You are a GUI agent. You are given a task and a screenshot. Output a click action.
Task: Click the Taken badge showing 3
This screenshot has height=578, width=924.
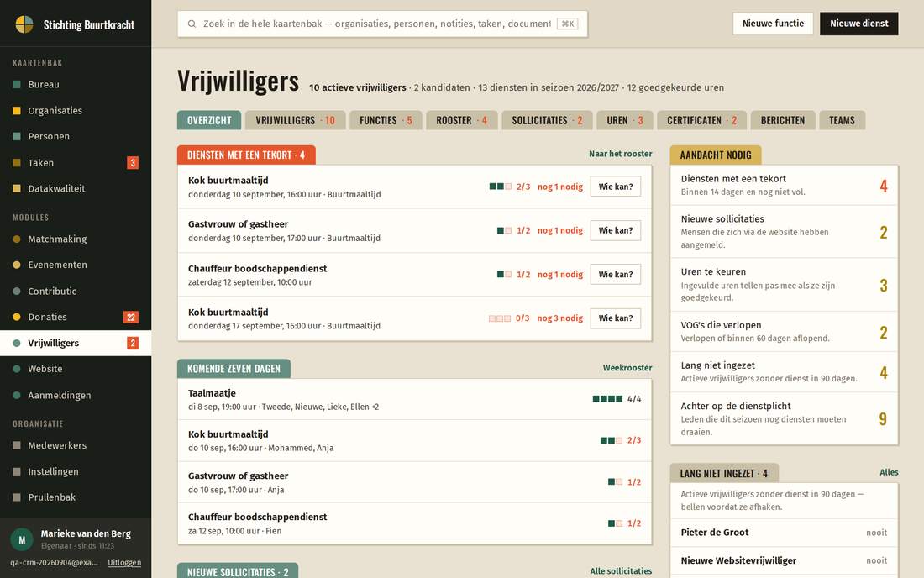[133, 163]
